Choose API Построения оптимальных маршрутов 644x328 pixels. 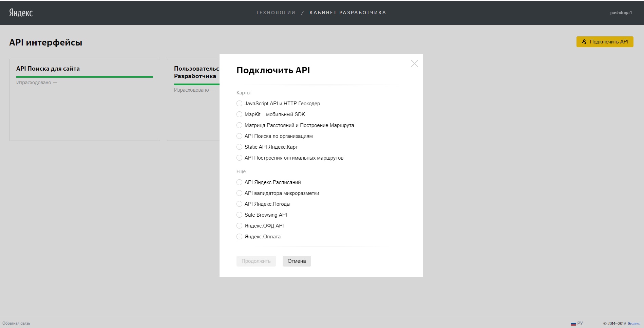click(240, 158)
